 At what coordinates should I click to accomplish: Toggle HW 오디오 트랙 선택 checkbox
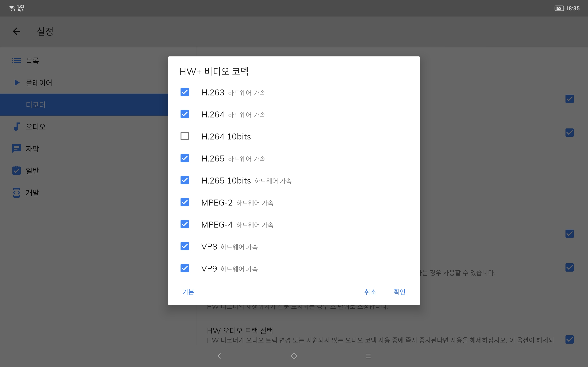pos(569,339)
